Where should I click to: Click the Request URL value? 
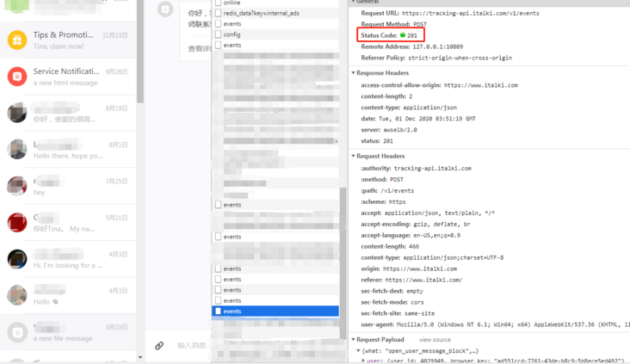pos(471,13)
